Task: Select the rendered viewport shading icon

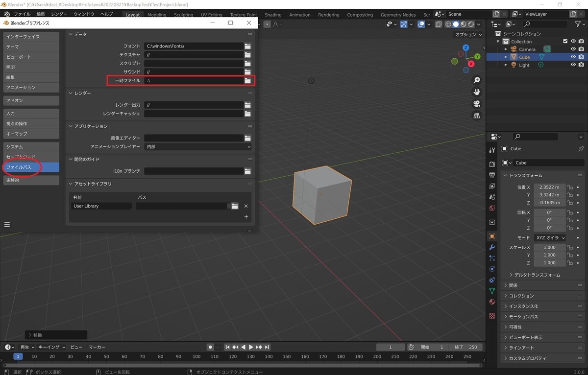Action: 471,24
